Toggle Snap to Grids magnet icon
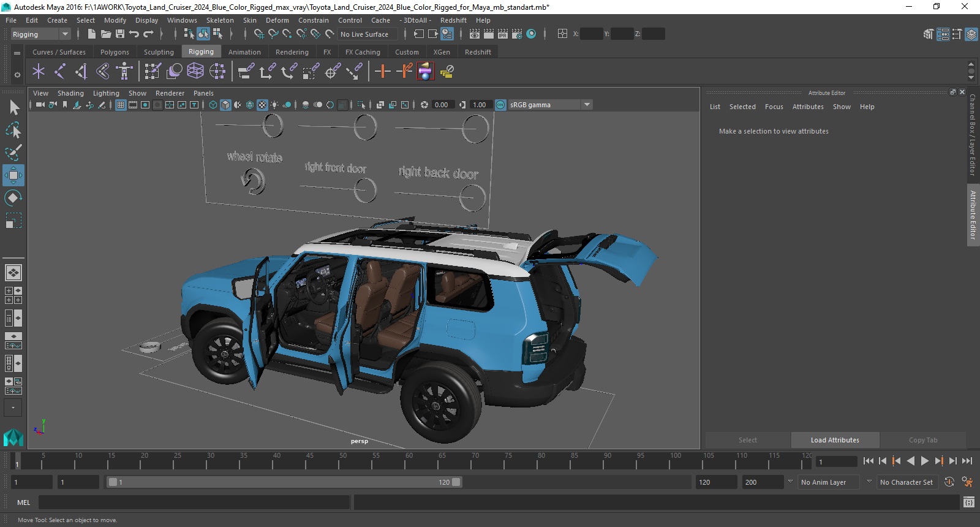The height and width of the screenshot is (527, 980). click(259, 34)
